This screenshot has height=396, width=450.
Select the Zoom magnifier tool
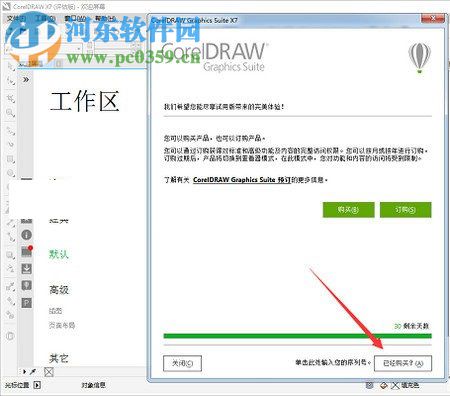coord(11,113)
